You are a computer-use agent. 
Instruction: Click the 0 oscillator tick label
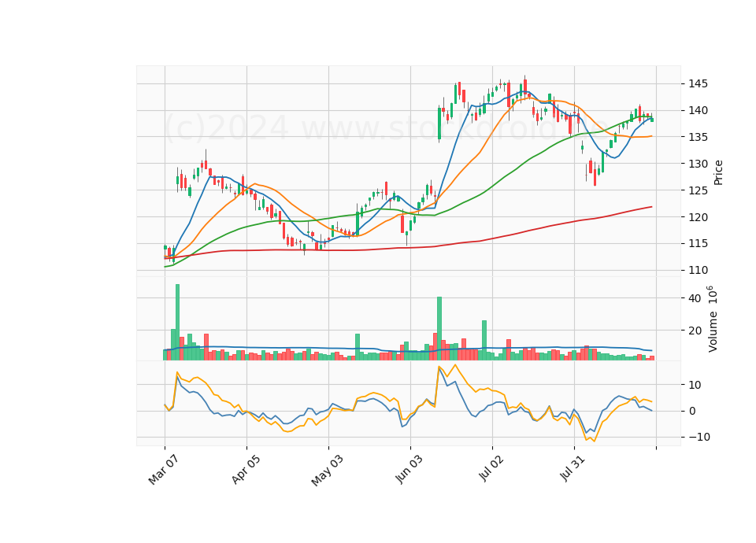(x=692, y=411)
